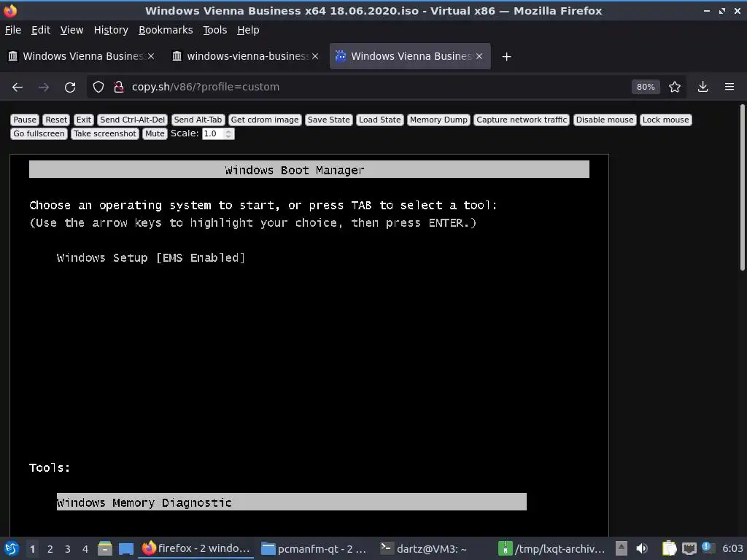Viewport: 747px width, 560px height.
Task: Click Get cdrom image button
Action: 265,120
